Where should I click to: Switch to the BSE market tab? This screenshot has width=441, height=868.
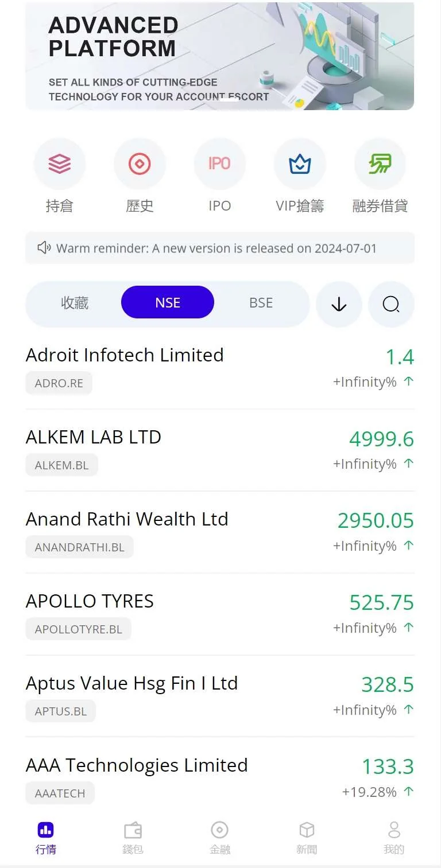(x=261, y=302)
